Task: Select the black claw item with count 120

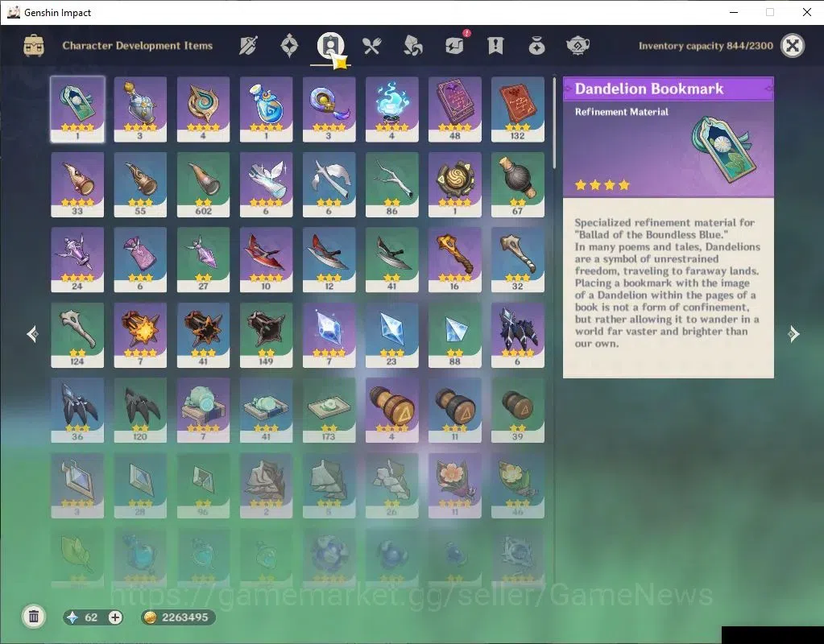Action: tap(140, 410)
